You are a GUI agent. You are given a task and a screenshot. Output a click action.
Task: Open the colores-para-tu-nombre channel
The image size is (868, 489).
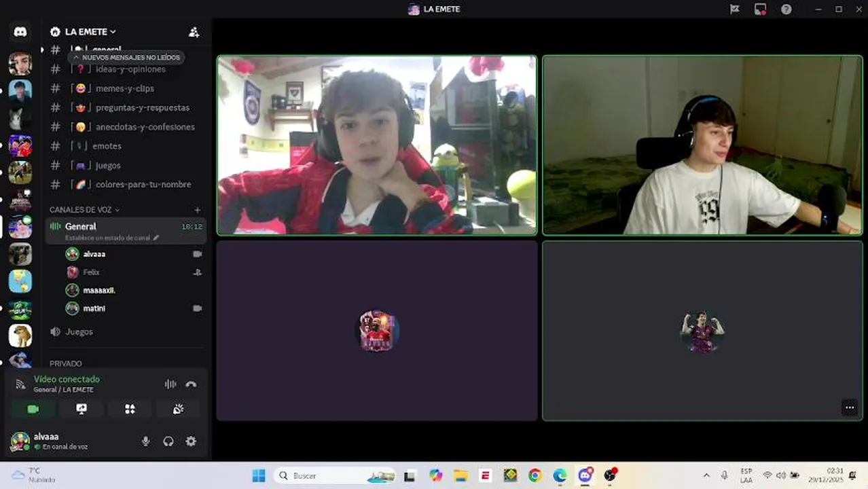(126, 184)
